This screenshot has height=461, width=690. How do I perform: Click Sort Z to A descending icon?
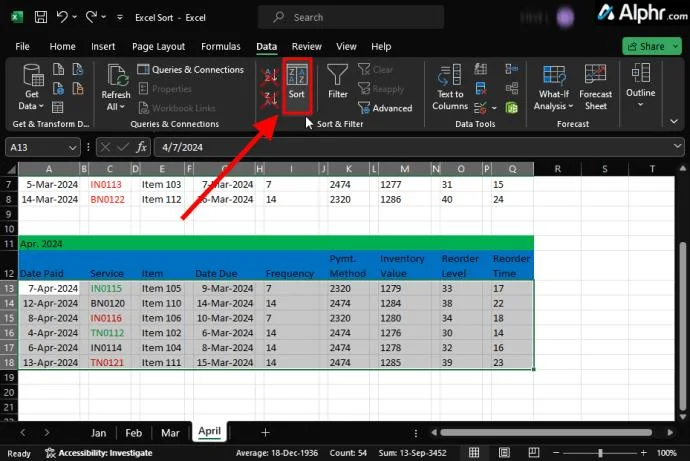pyautogui.click(x=269, y=98)
